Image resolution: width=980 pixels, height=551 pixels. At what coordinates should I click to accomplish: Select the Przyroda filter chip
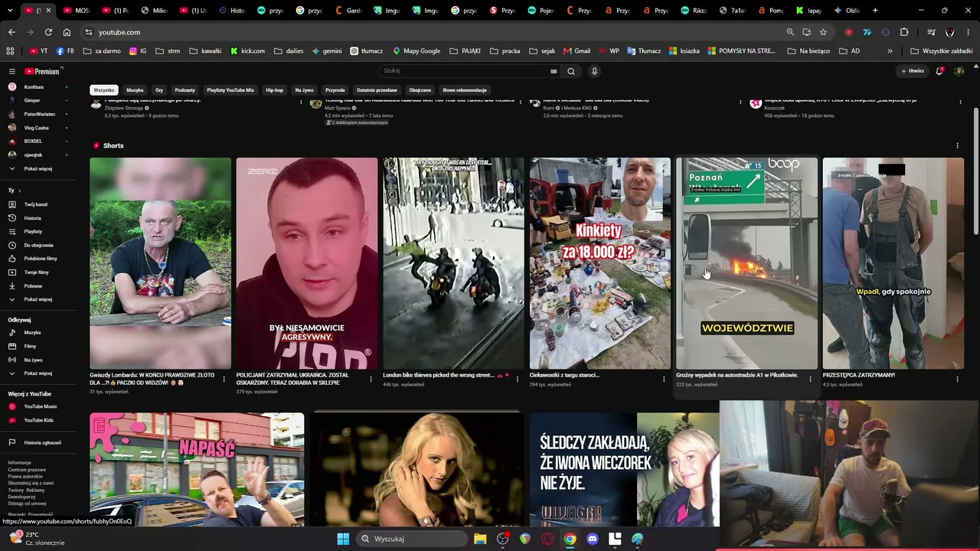pos(335,90)
